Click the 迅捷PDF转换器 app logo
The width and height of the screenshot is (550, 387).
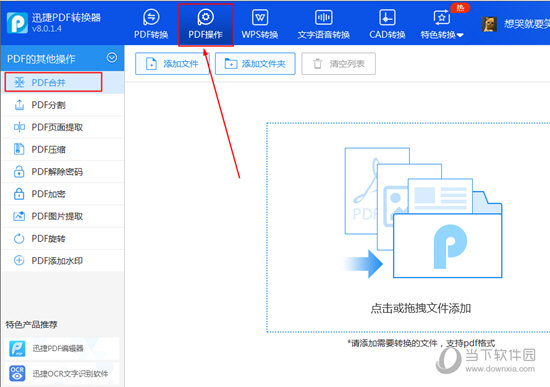[x=17, y=22]
